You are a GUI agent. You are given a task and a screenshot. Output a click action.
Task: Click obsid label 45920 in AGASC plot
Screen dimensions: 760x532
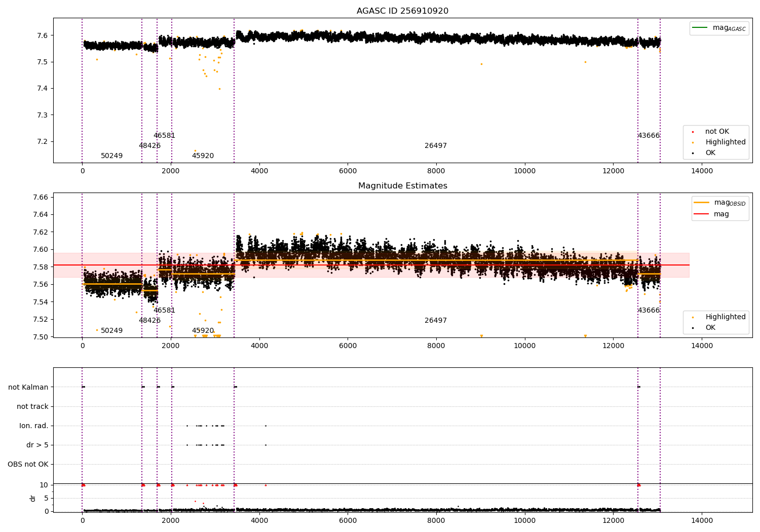(x=203, y=156)
